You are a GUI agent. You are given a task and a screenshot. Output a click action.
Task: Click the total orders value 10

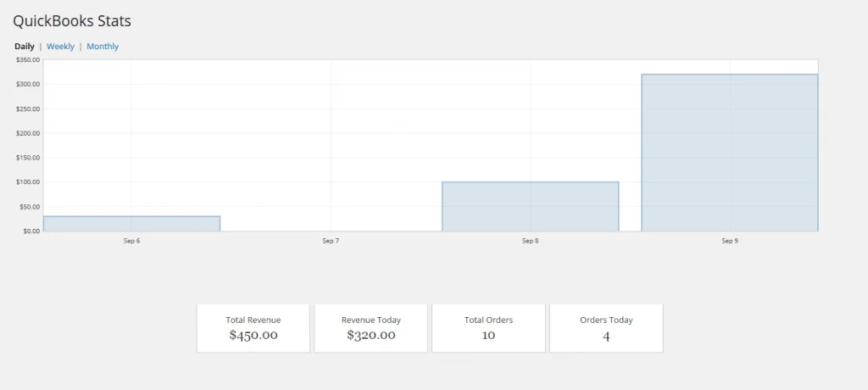[x=488, y=335]
